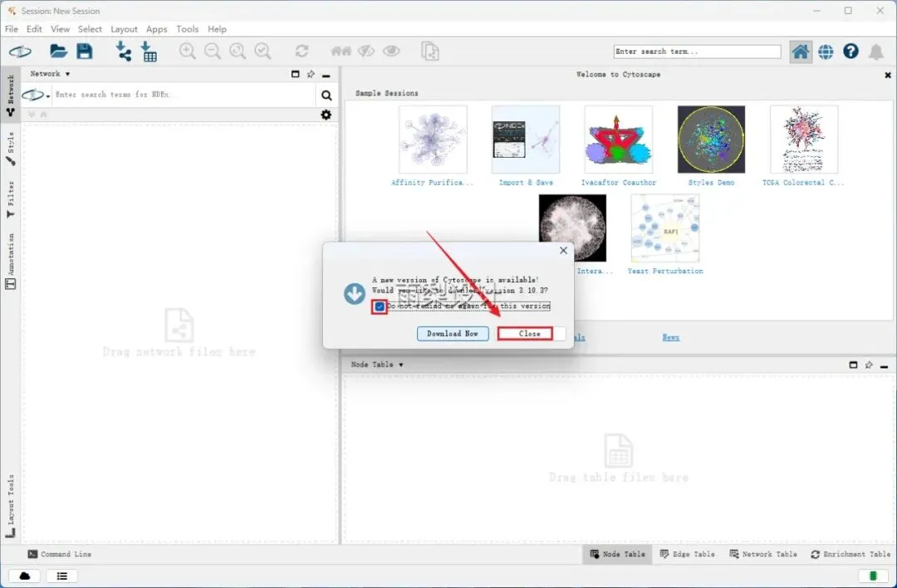897x588 pixels.
Task: Import table from file toolbar icon
Action: pos(149,51)
